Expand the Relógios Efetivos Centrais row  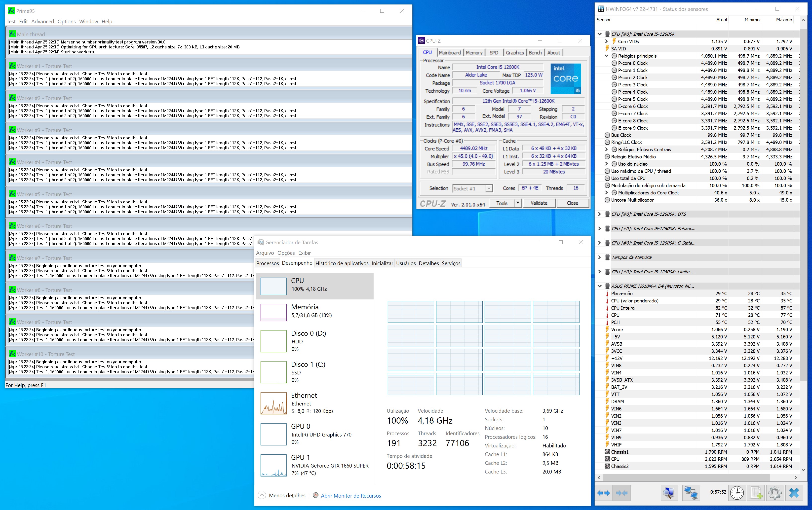tap(606, 149)
